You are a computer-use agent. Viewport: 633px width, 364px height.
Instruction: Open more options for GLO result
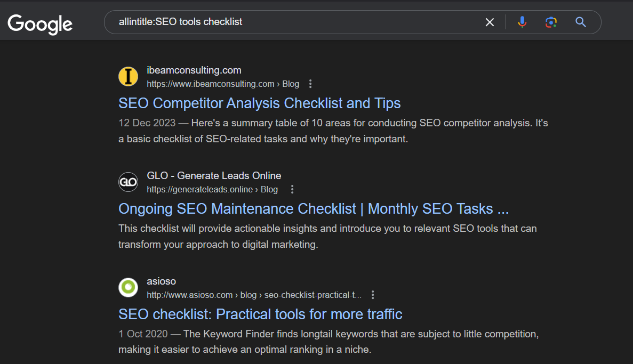tap(292, 189)
